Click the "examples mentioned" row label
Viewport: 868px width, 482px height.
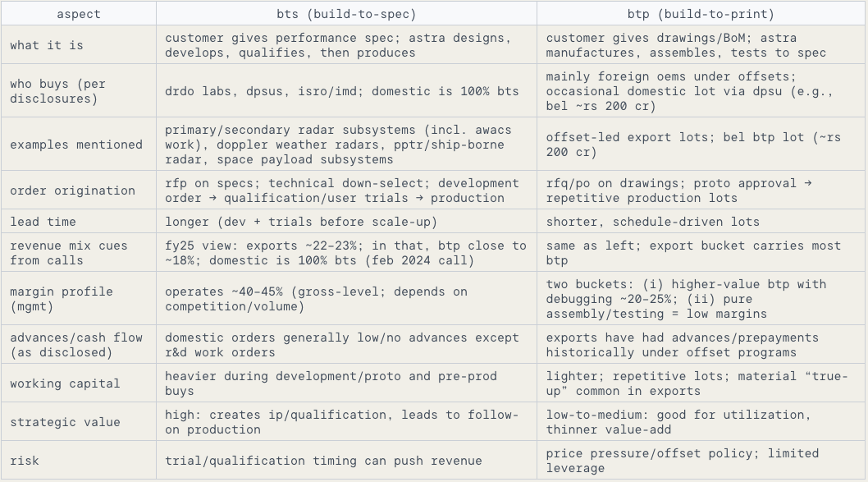(x=76, y=145)
